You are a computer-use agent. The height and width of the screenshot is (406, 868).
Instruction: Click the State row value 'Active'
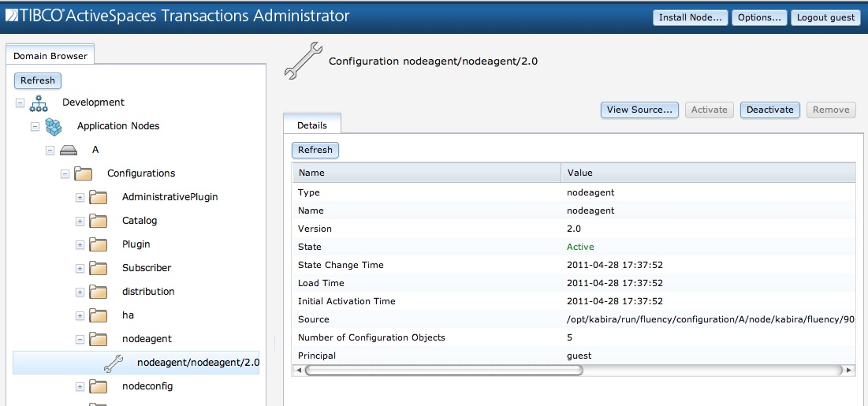click(x=580, y=247)
